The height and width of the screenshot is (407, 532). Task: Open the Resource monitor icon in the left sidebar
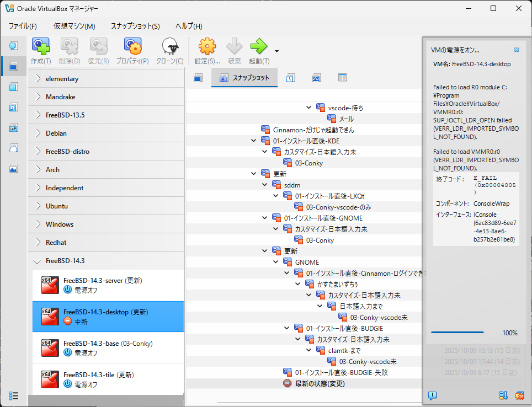(14, 169)
